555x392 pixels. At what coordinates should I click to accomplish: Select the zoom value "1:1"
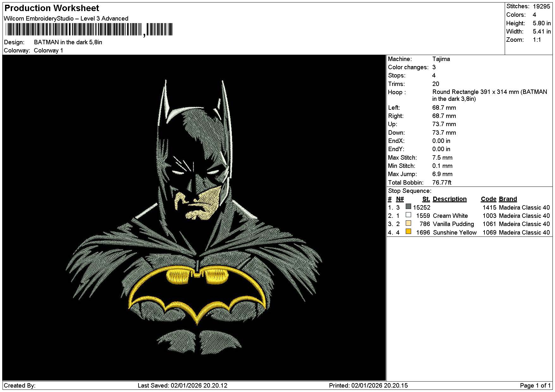pyautogui.click(x=537, y=40)
